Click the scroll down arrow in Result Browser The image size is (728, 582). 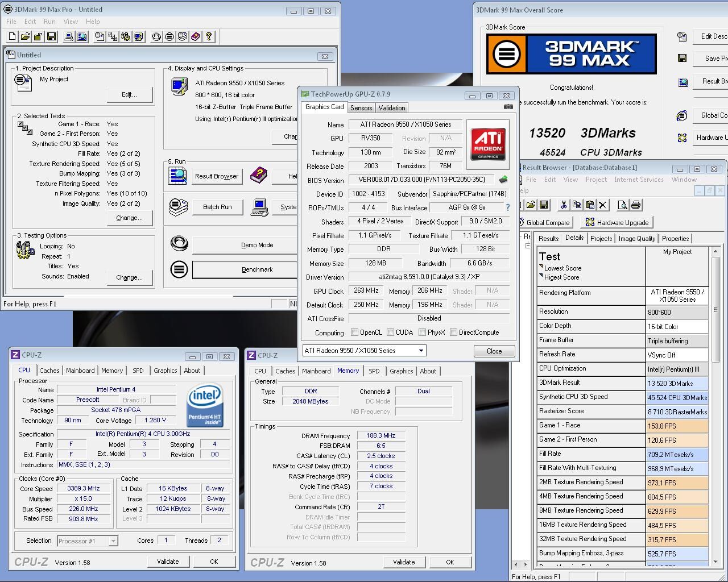click(x=715, y=562)
